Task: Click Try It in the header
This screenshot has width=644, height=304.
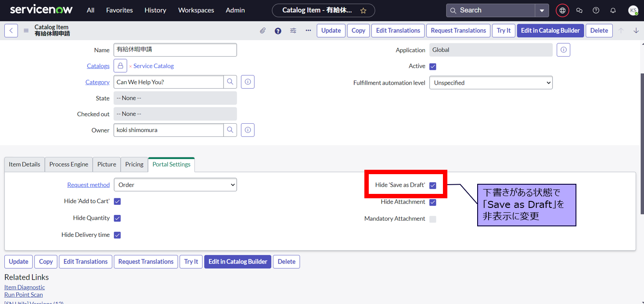Action: click(x=504, y=31)
